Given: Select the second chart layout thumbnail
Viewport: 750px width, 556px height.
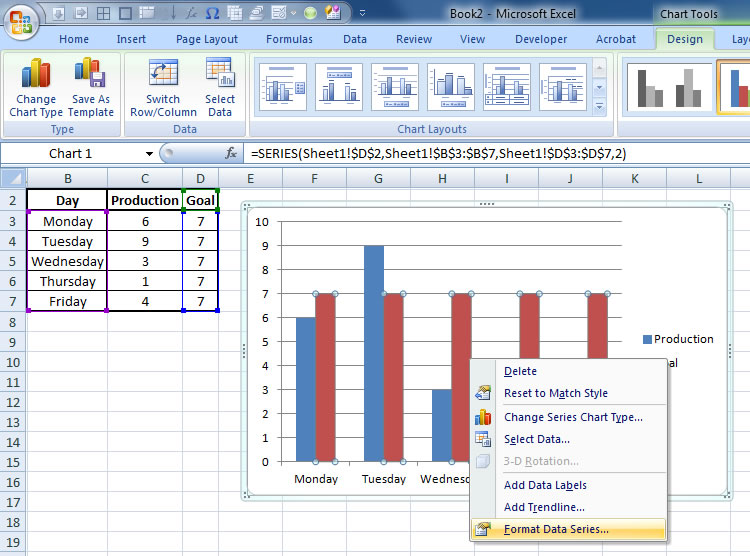Looking at the screenshot, I should tap(339, 87).
